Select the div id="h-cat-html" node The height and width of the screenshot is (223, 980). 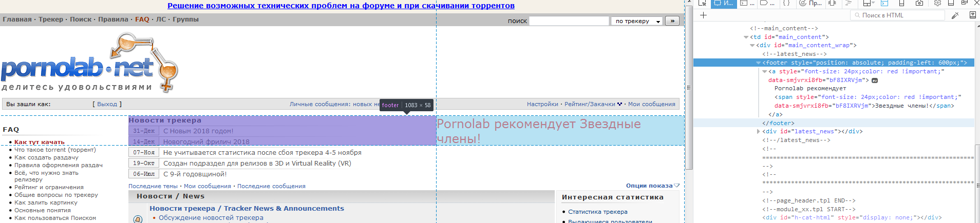point(852,217)
